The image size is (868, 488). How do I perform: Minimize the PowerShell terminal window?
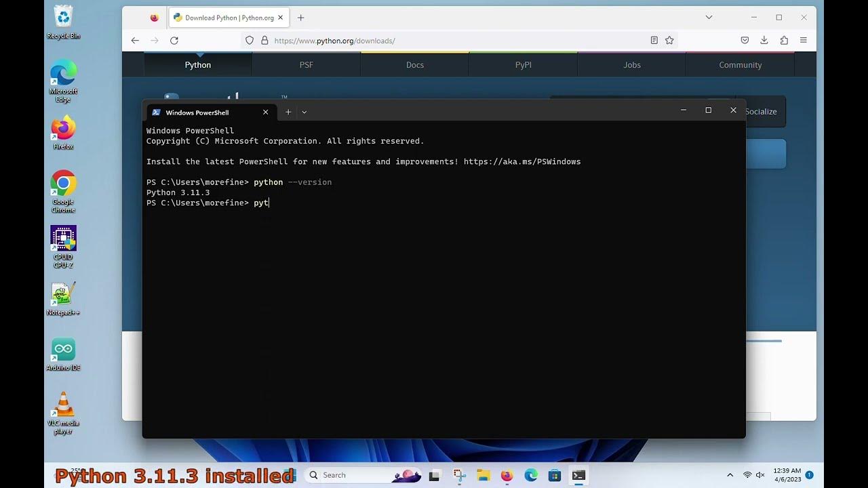pyautogui.click(x=684, y=110)
